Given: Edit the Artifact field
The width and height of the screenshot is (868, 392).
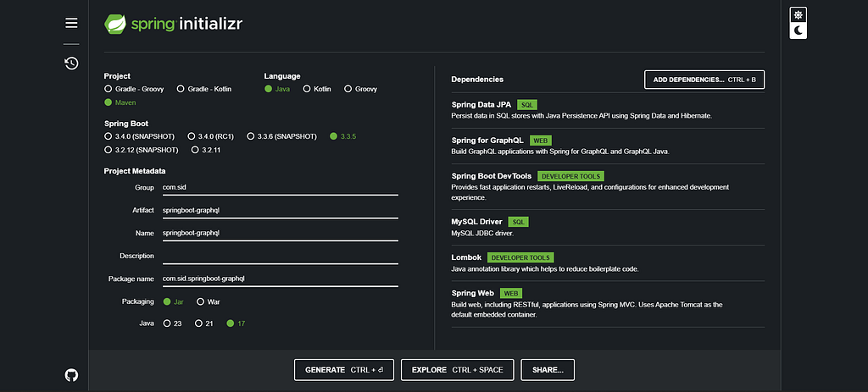Looking at the screenshot, I should [x=280, y=211].
